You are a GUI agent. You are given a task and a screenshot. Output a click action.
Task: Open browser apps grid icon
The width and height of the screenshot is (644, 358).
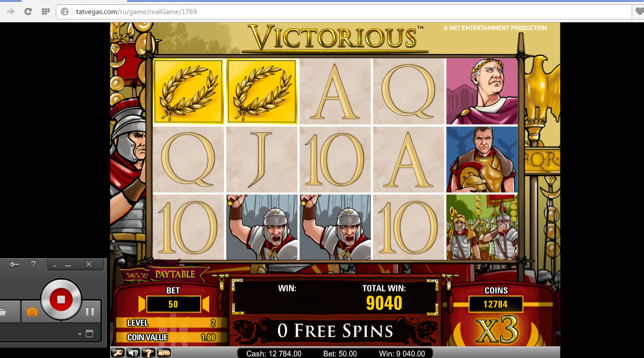tap(45, 11)
